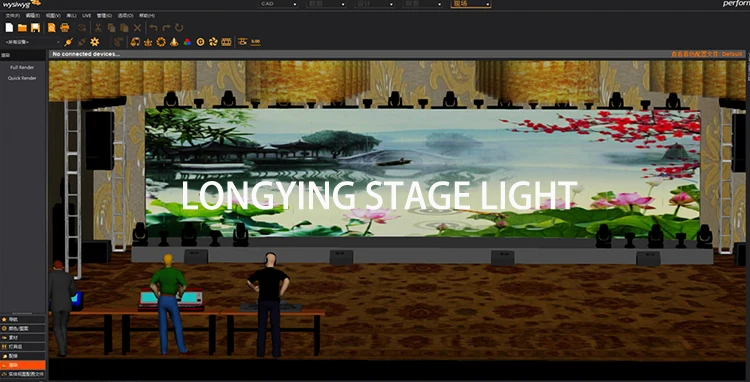The image size is (750, 382).
Task: Open the iris ring designer icon
Action: [x=161, y=42]
